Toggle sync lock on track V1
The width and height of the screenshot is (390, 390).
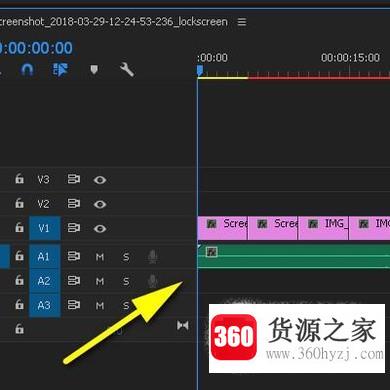[x=74, y=228]
